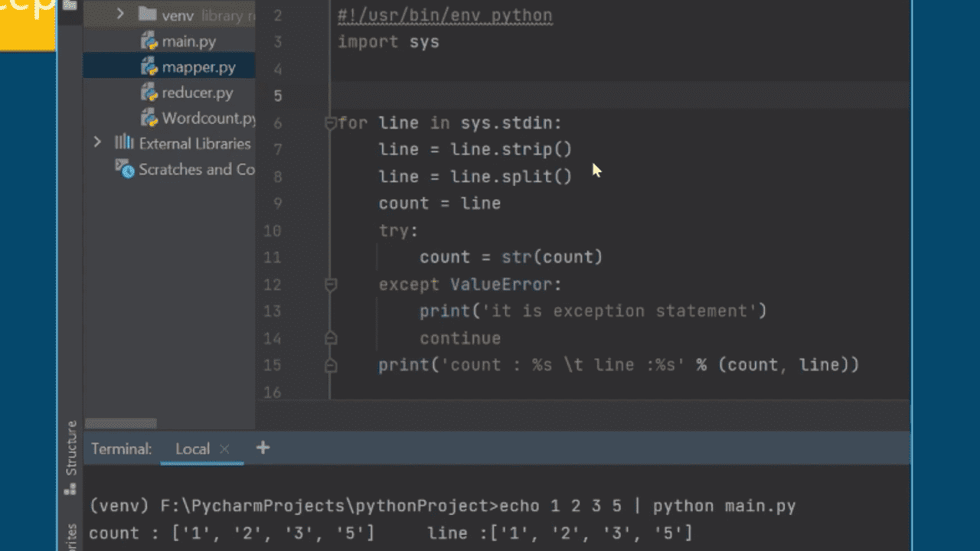Close the Local terminal tab
The width and height of the screenshot is (980, 551).
pos(224,449)
